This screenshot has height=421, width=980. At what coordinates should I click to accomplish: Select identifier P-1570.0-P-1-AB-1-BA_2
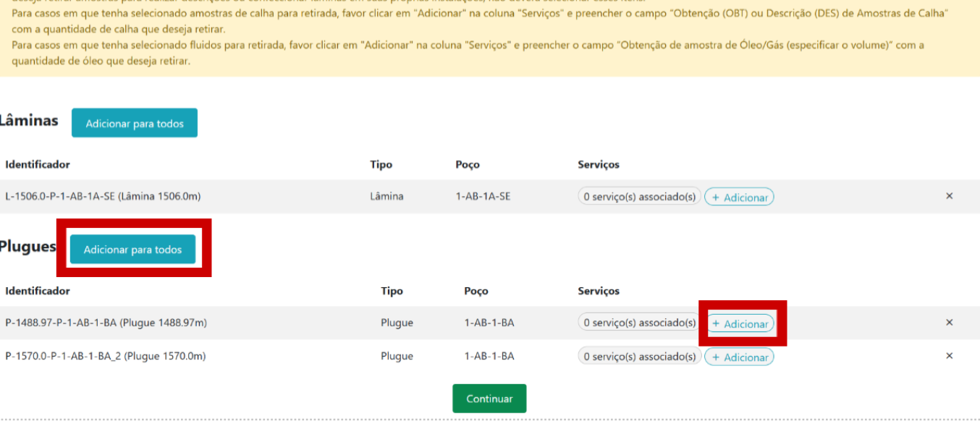click(x=106, y=356)
